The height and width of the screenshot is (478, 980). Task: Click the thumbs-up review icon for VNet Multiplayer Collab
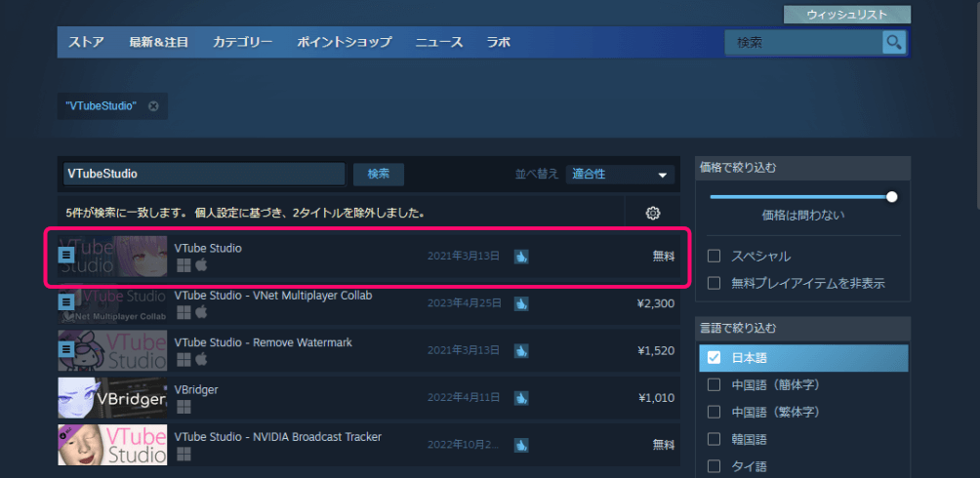521,303
